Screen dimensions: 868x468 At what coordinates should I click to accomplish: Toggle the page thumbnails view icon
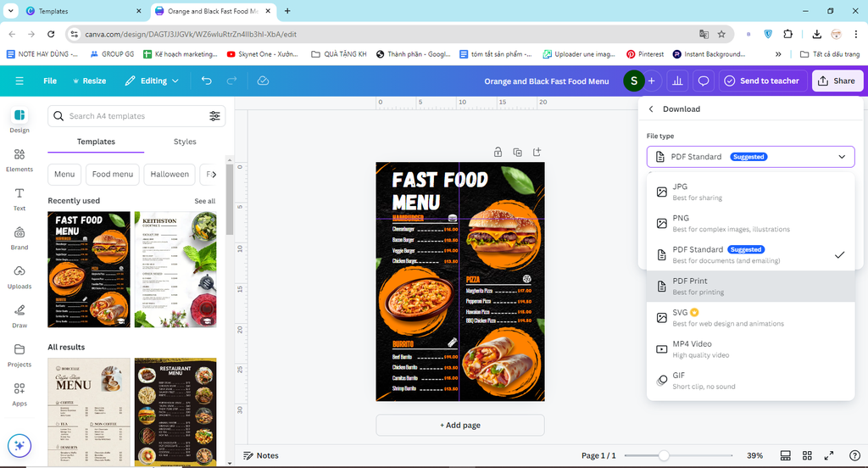tap(785, 455)
